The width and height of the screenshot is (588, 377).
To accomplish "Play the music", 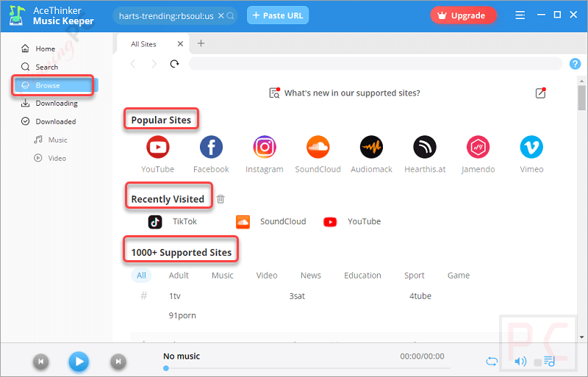I will click(x=79, y=362).
